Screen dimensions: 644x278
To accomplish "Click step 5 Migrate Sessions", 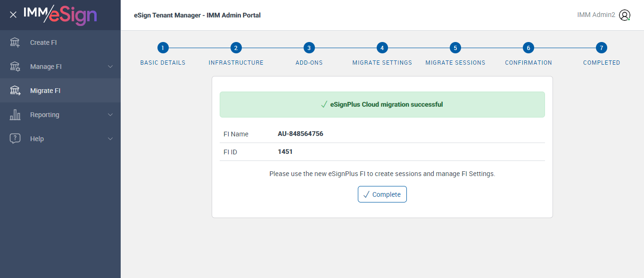I will click(x=455, y=48).
